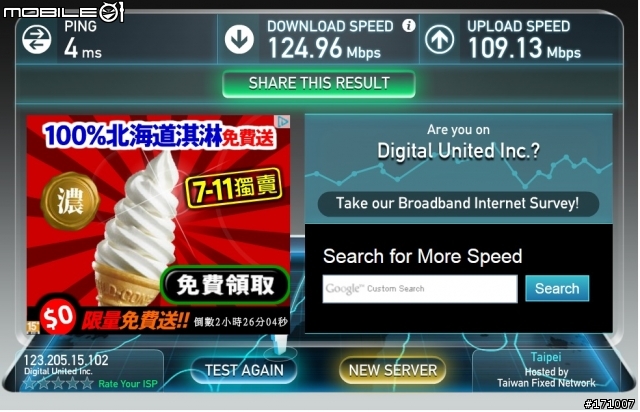The image size is (640, 412).
Task: Click Take our Broadband Internet Survey
Action: point(458,203)
